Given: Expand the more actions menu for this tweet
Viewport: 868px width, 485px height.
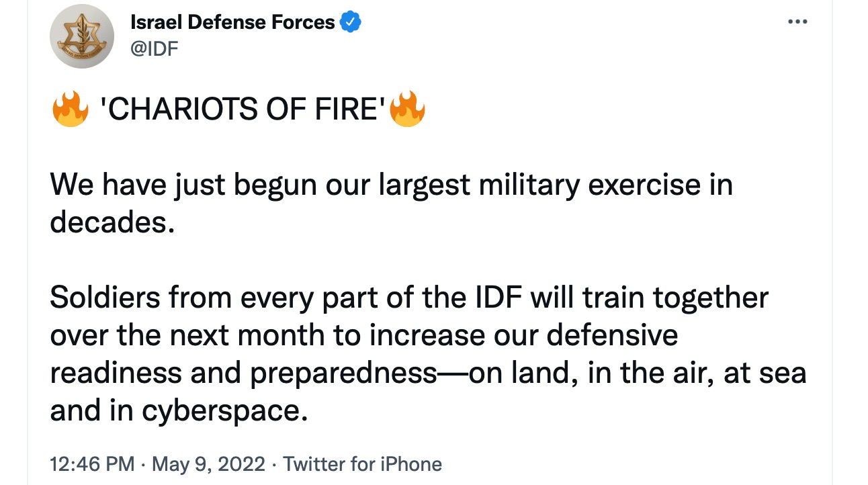Looking at the screenshot, I should pos(797,20).
